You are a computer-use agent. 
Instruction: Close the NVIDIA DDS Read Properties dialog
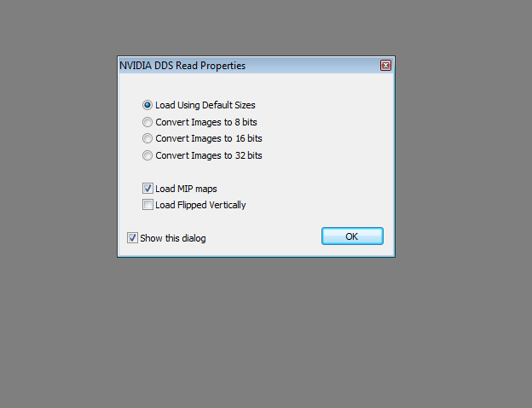(x=385, y=65)
